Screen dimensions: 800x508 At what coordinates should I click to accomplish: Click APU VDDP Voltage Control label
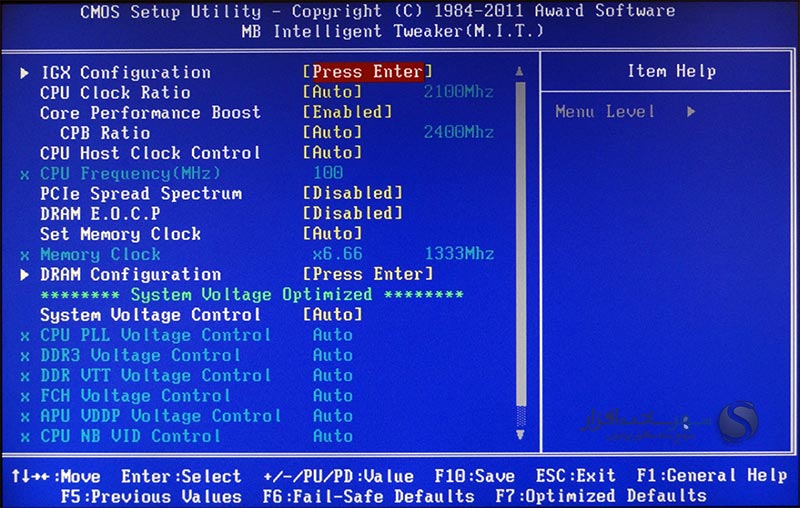[x=161, y=416]
